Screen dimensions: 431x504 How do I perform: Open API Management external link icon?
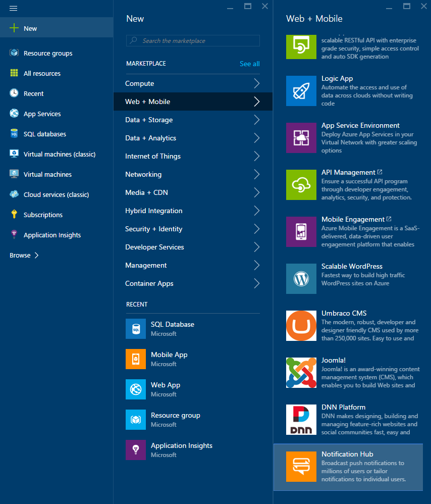coord(380,172)
